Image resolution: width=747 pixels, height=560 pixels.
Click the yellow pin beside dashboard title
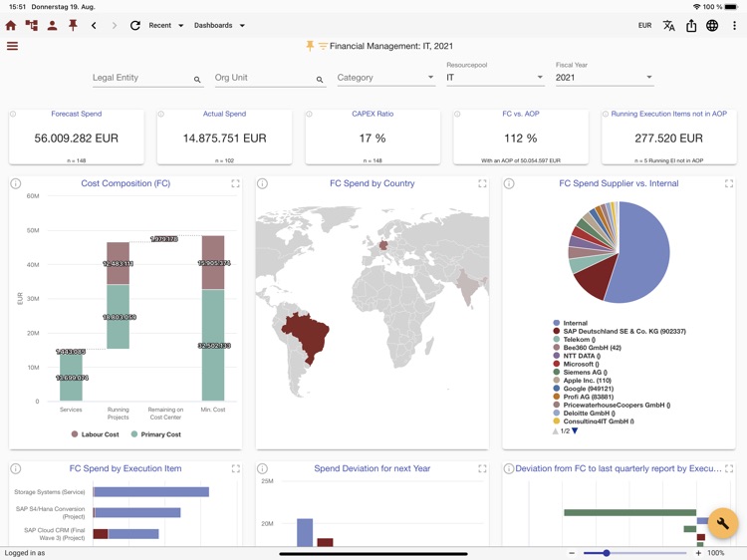(x=310, y=46)
